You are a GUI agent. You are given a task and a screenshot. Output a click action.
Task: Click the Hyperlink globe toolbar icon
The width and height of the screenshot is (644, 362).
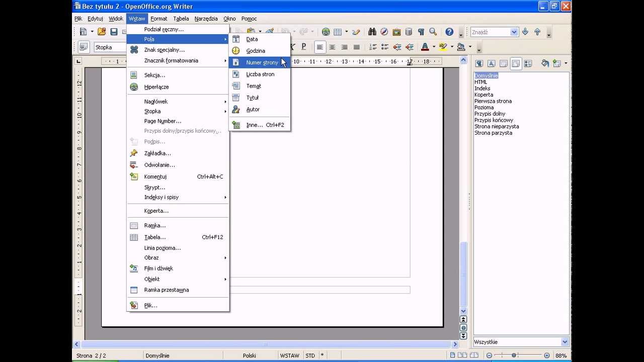point(326,32)
